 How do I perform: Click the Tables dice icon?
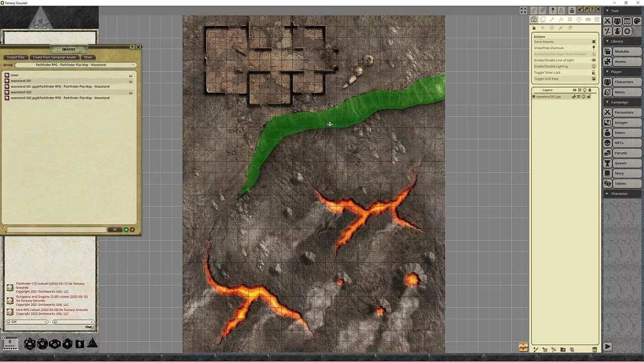(608, 184)
